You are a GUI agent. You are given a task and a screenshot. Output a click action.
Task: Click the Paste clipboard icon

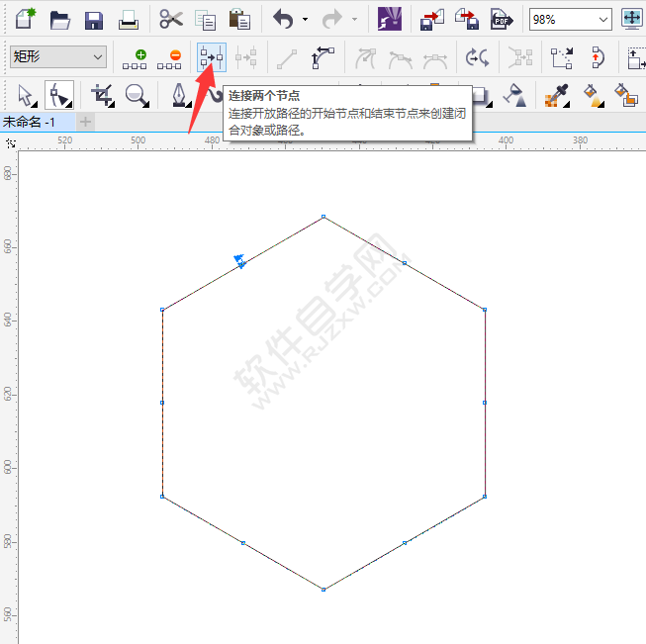pyautogui.click(x=238, y=19)
